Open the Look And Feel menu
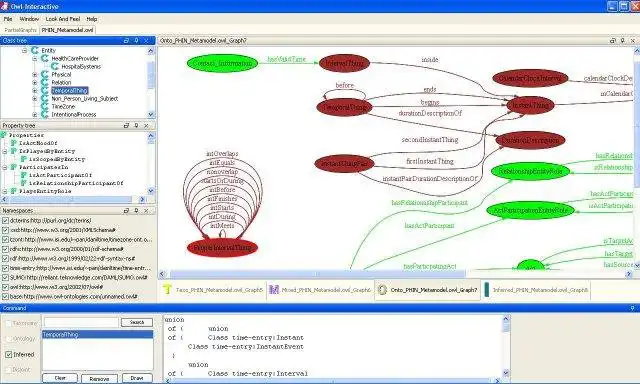 63,19
